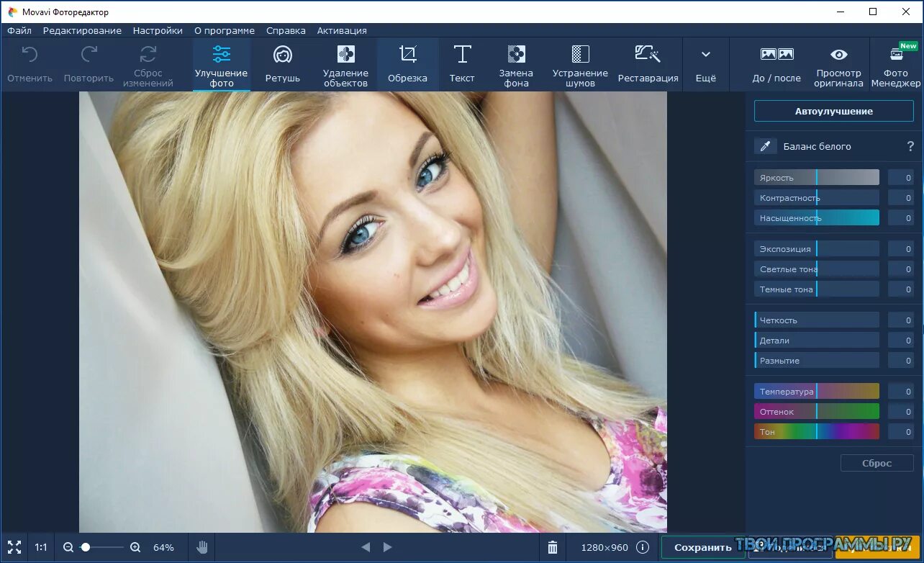Click the Насыщенность slider
The width and height of the screenshot is (924, 563).
coord(817,217)
